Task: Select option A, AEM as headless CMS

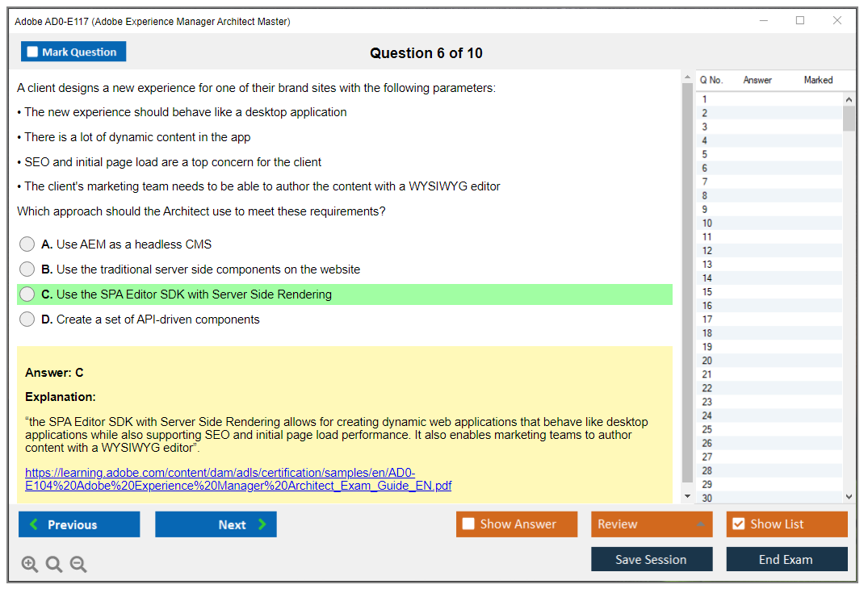Action: pyautogui.click(x=27, y=244)
